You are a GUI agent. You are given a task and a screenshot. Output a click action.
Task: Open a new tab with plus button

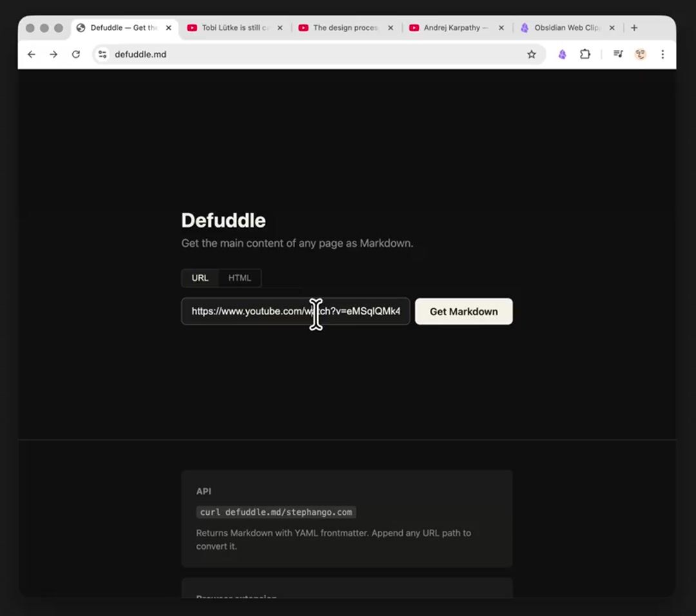point(634,28)
